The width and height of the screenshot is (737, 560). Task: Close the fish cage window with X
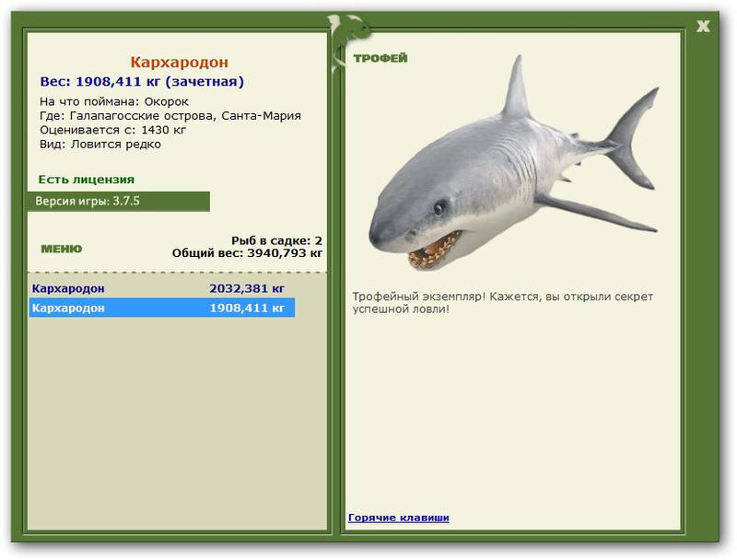(x=703, y=27)
